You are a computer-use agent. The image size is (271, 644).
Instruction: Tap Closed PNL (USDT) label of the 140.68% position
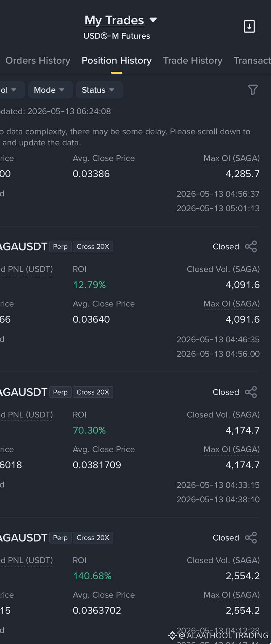[26, 560]
